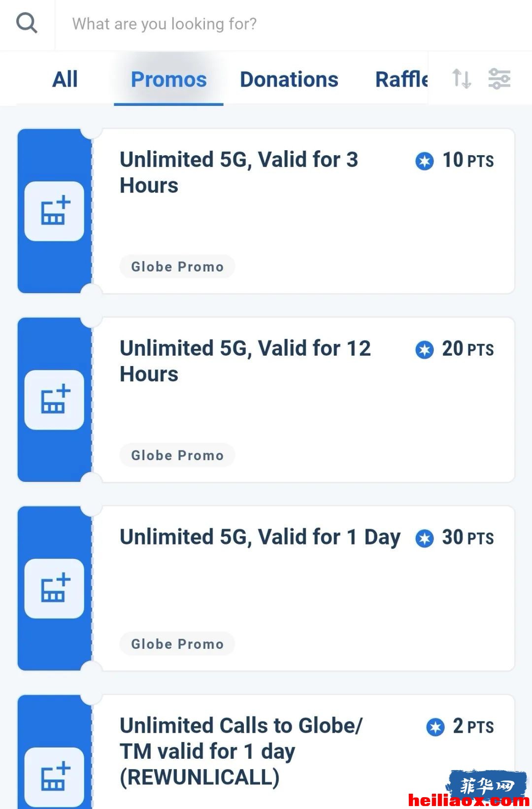Tap Globe Promo tag on 1 Day card

[x=177, y=644]
